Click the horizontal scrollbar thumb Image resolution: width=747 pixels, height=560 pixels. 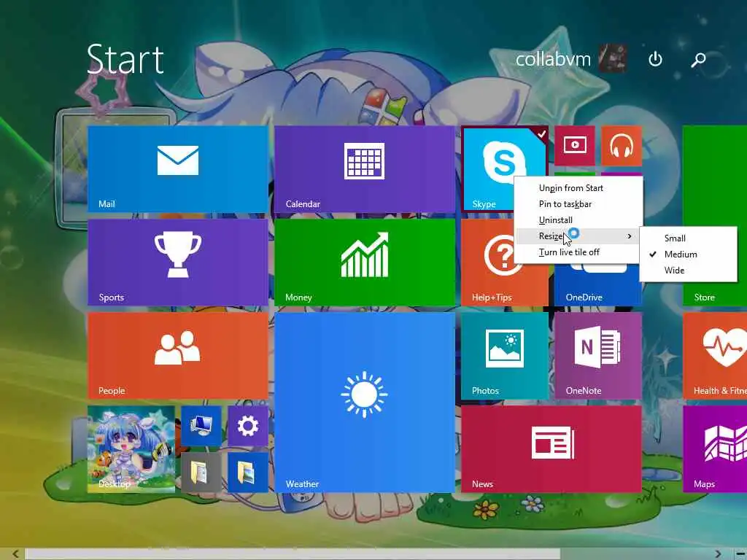pyautogui.click(x=292, y=554)
